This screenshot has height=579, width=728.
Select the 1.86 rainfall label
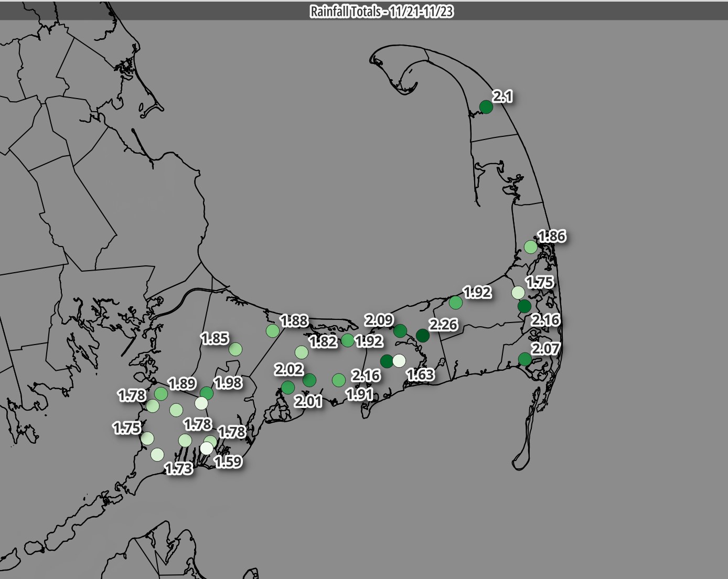point(552,236)
